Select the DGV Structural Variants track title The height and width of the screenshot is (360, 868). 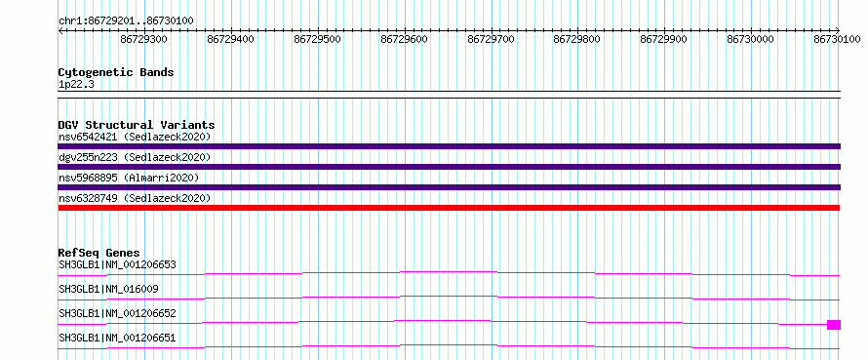click(x=137, y=125)
